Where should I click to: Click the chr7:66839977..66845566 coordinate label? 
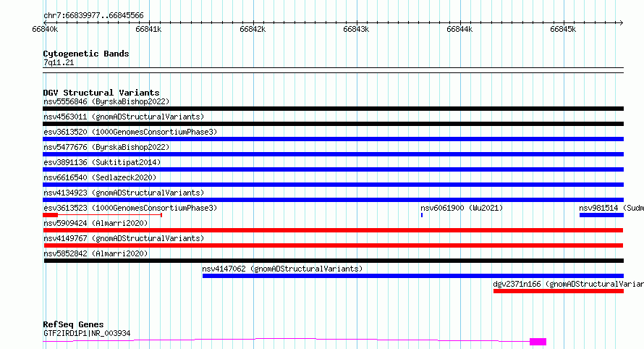point(93,15)
